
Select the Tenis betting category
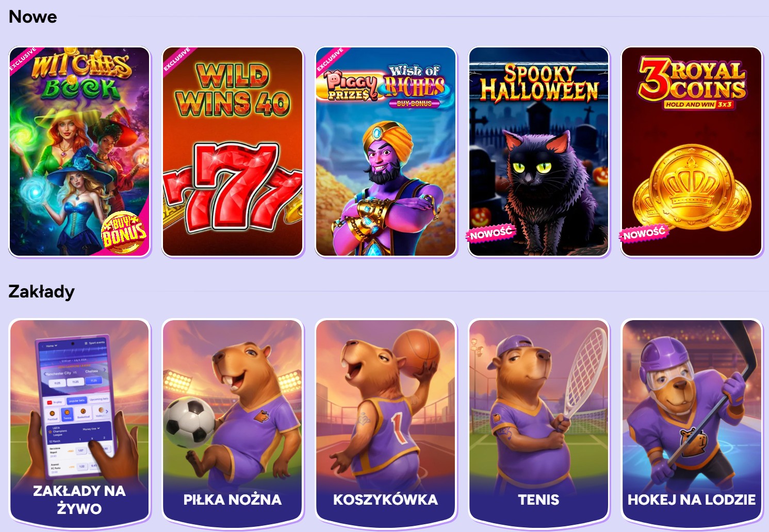tap(538, 423)
